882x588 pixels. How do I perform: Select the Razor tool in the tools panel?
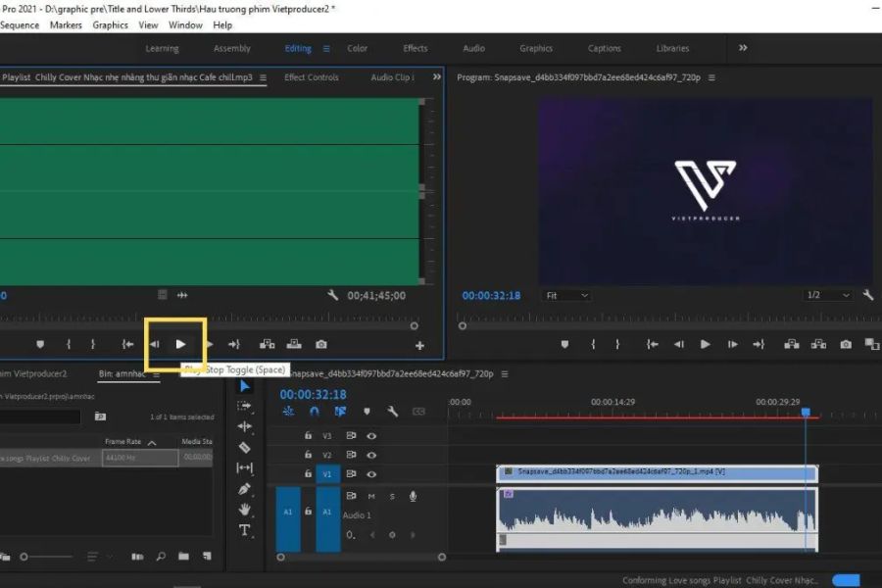[x=244, y=448]
